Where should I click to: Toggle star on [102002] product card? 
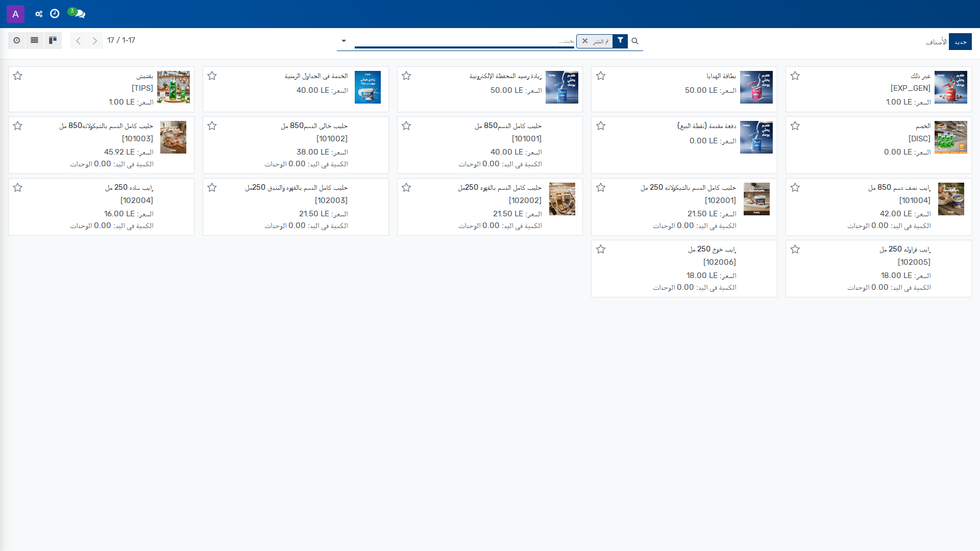406,188
